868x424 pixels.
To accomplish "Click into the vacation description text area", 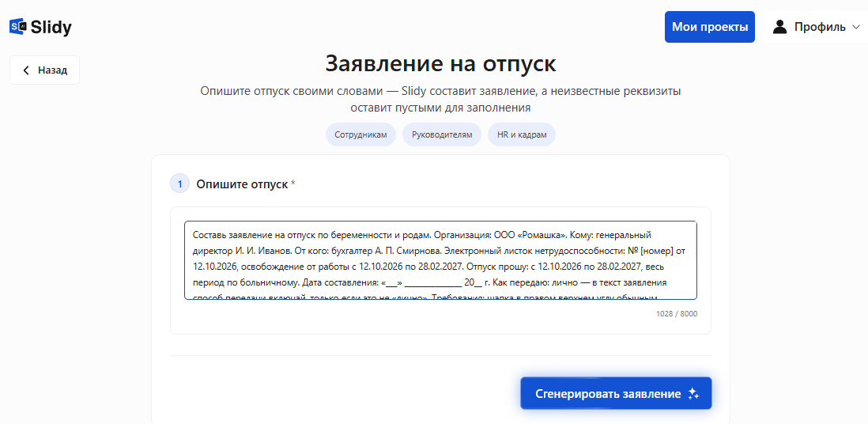I will [x=440, y=260].
